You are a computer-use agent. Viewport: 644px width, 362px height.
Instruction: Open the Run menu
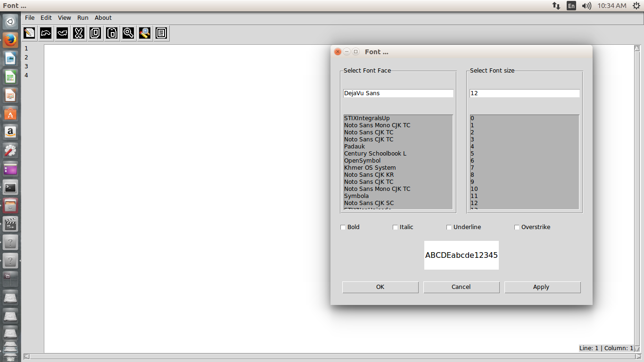pyautogui.click(x=83, y=17)
